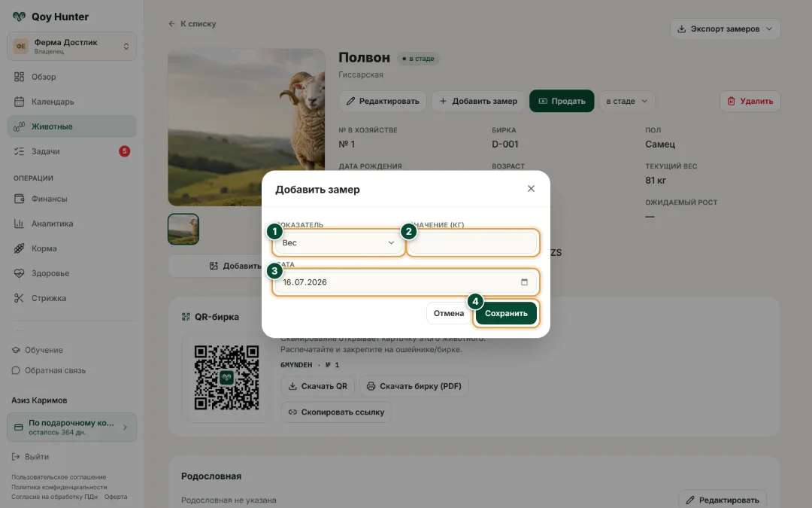812x508 pixels.
Task: Expand the в стаде status dropdown
Action: (x=626, y=101)
